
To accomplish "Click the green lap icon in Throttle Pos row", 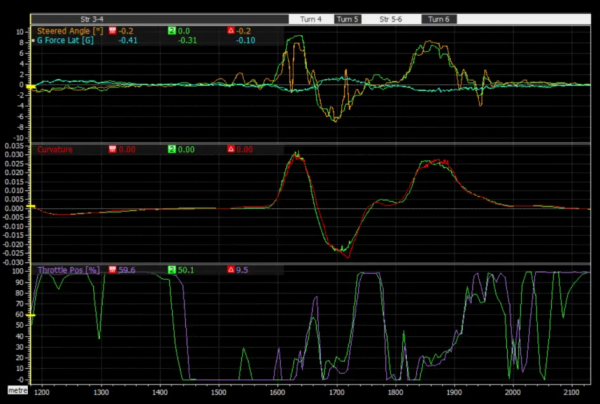I will click(171, 270).
